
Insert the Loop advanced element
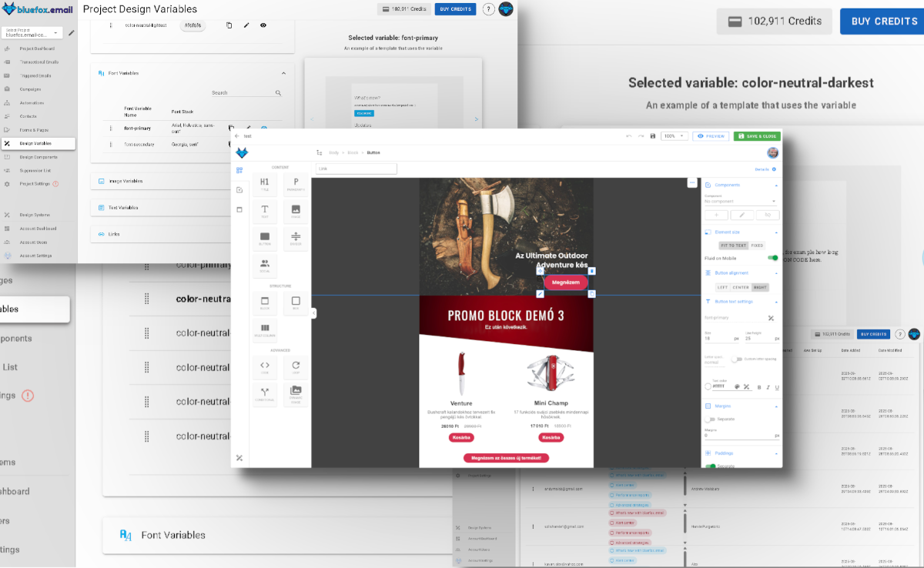tap(296, 368)
